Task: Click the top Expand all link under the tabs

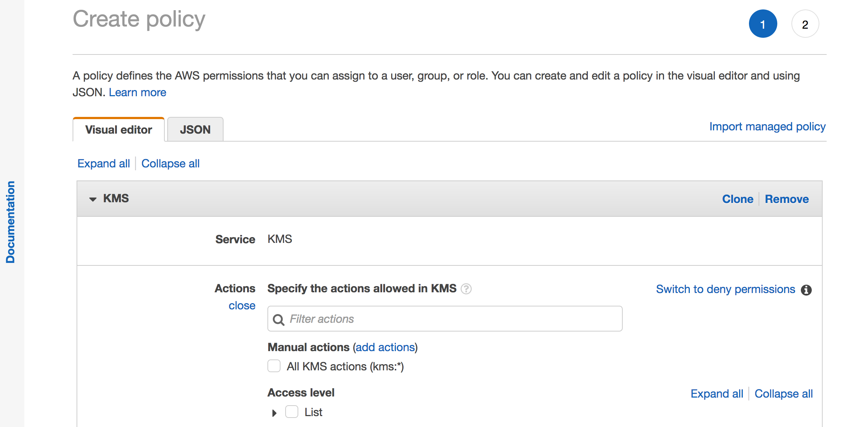Action: 104,163
